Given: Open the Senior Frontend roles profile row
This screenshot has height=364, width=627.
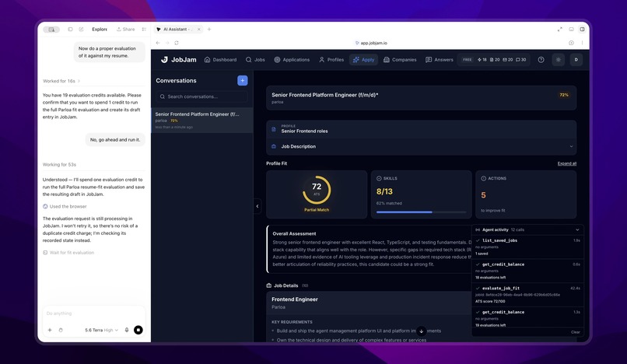Looking at the screenshot, I should click(x=421, y=129).
